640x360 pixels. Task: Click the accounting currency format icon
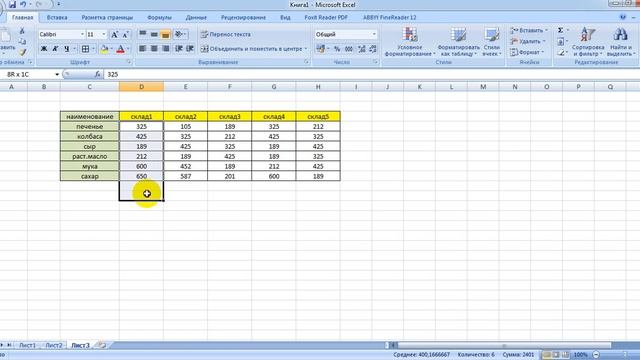[x=320, y=49]
